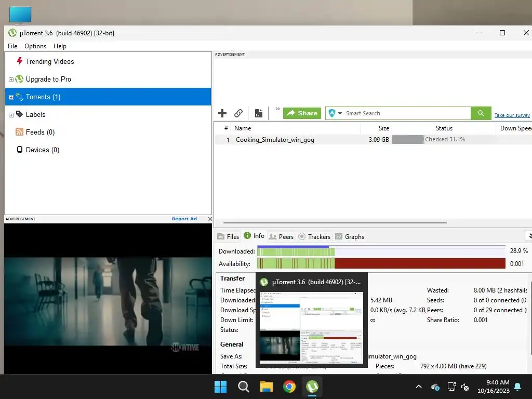The height and width of the screenshot is (399, 532).
Task: Add a torrent with the plus icon
Action: (222, 113)
